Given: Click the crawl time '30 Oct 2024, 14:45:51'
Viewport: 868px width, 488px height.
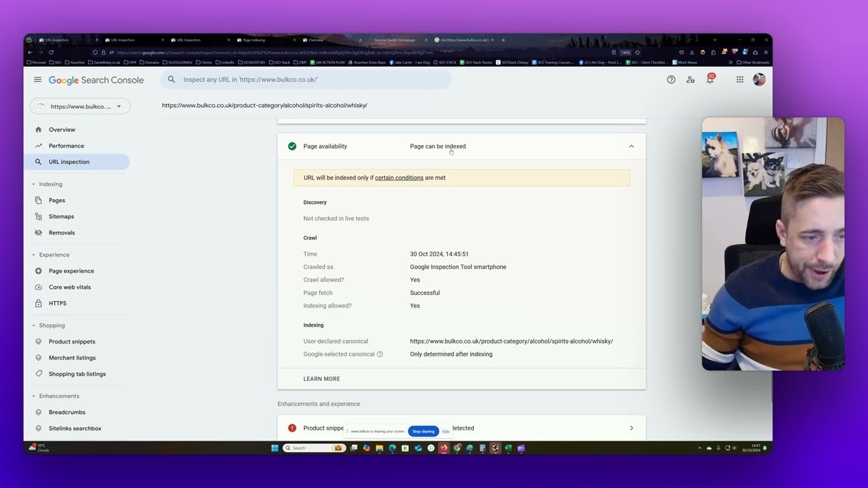Looking at the screenshot, I should click(439, 254).
